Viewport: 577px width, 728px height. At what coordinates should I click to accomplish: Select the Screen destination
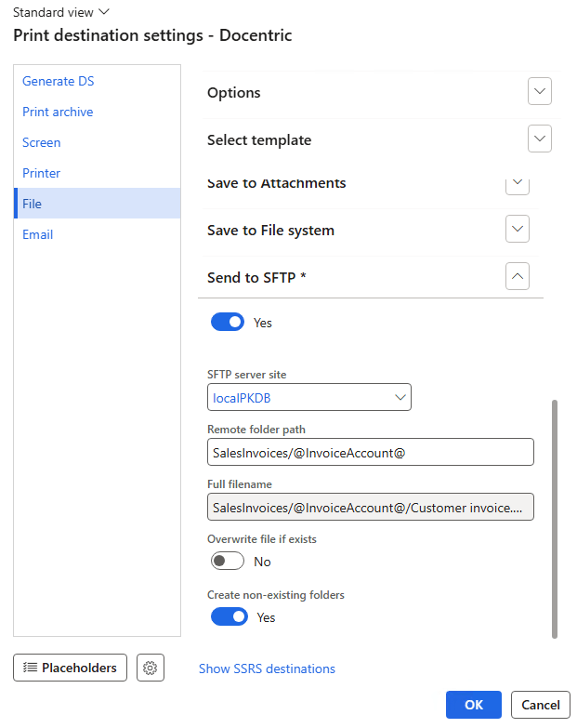point(42,142)
